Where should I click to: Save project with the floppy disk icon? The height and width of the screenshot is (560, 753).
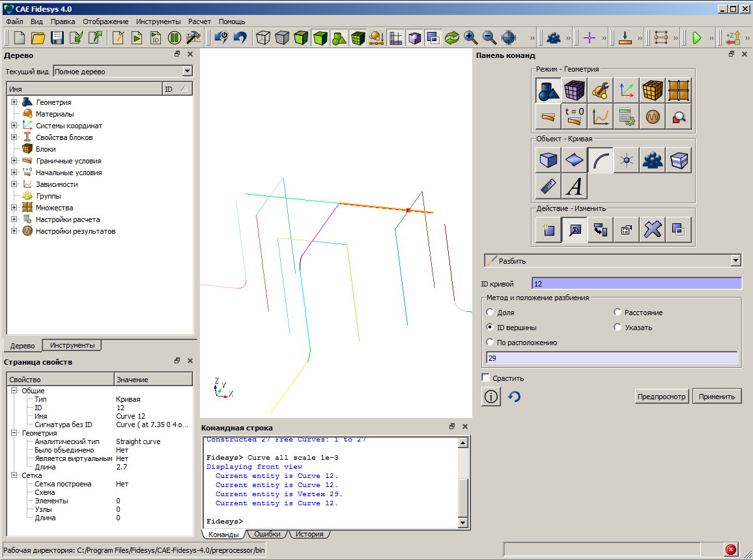click(57, 38)
